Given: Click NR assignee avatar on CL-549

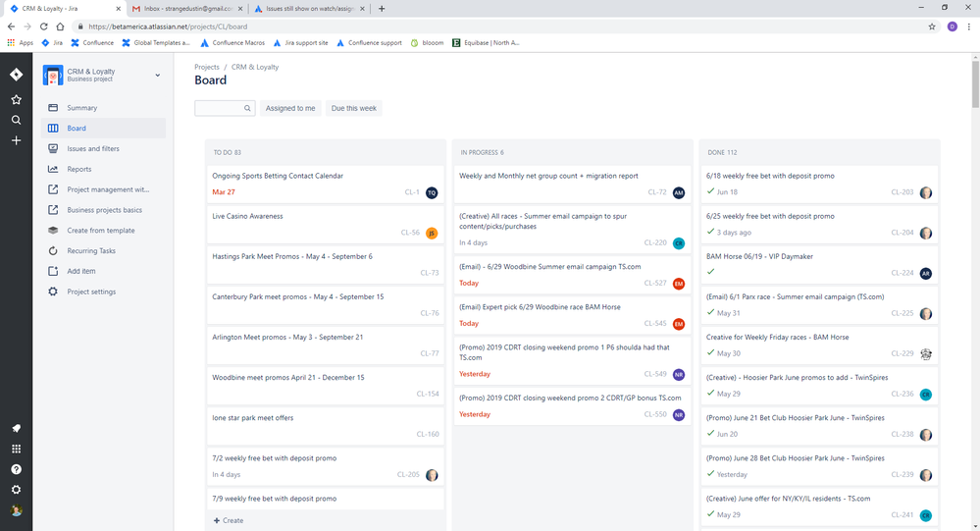Looking at the screenshot, I should pos(679,375).
